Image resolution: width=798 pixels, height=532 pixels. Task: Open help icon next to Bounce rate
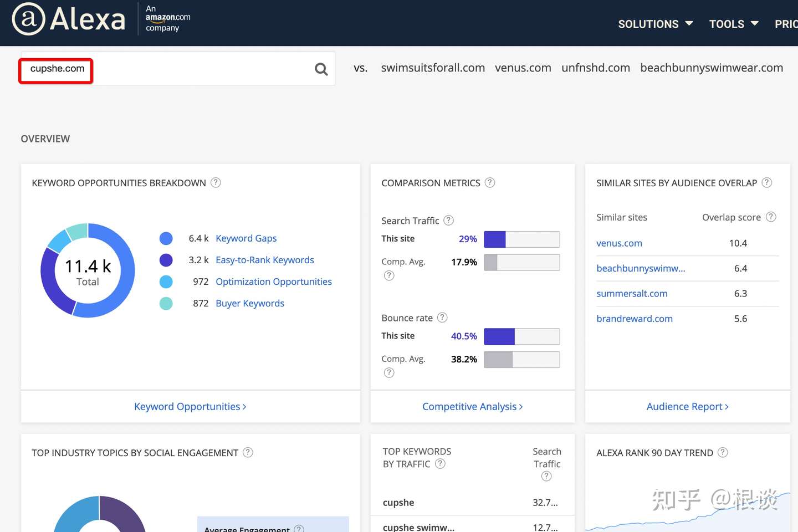tap(442, 317)
